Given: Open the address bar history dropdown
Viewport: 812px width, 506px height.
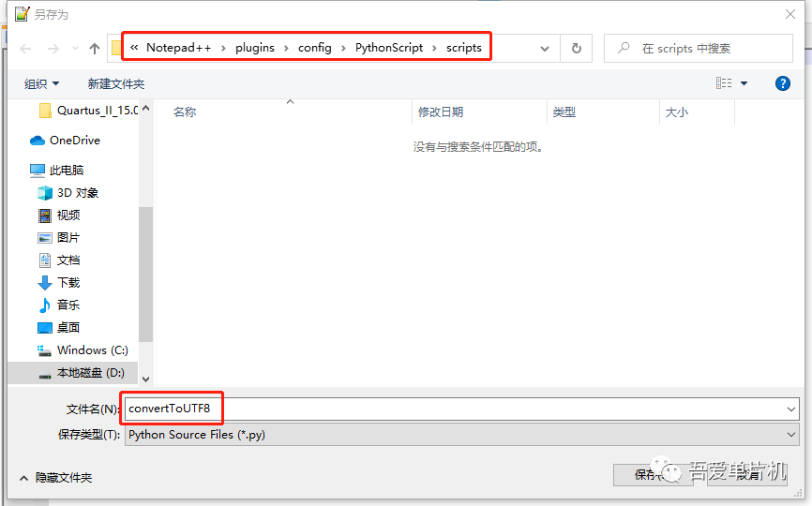Looking at the screenshot, I should click(x=544, y=49).
